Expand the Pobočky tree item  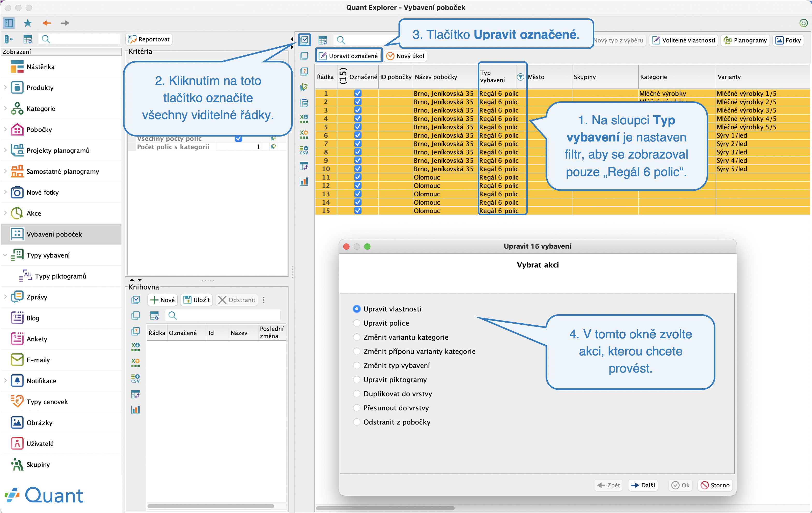point(5,129)
